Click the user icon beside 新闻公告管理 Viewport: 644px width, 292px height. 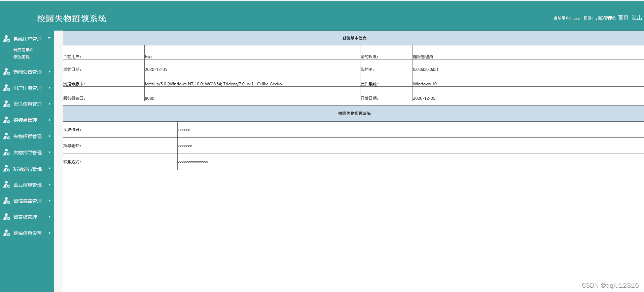6,72
